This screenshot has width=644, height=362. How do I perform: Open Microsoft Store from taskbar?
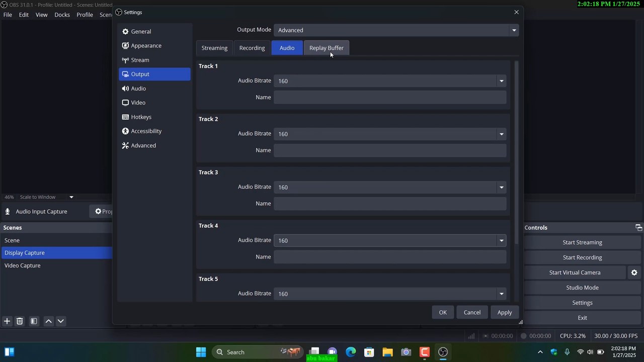coord(369,352)
